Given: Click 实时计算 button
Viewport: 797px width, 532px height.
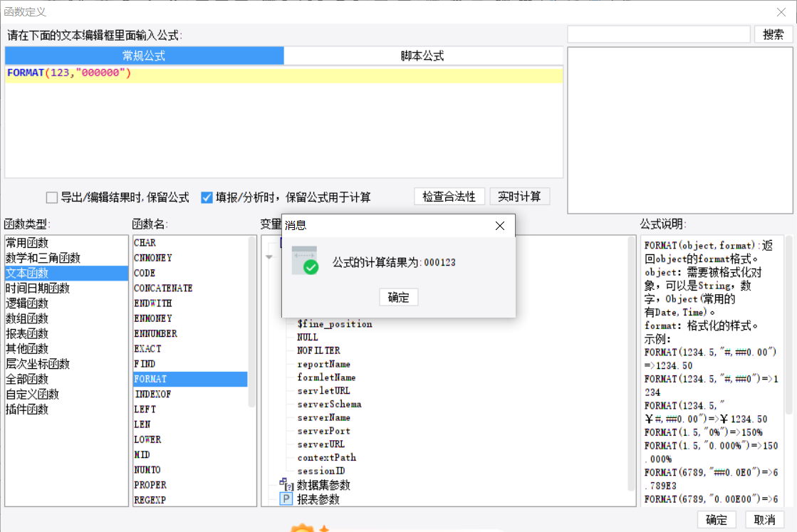Looking at the screenshot, I should [519, 197].
